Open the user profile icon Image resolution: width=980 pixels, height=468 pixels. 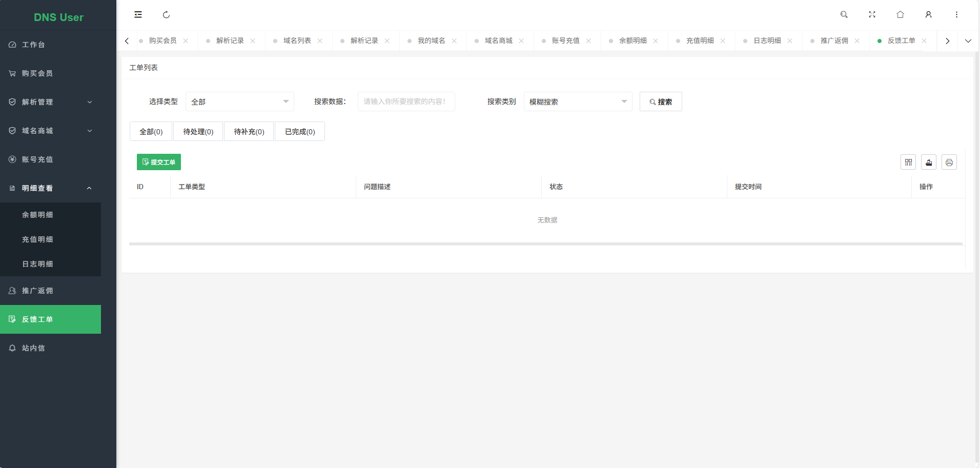928,14
